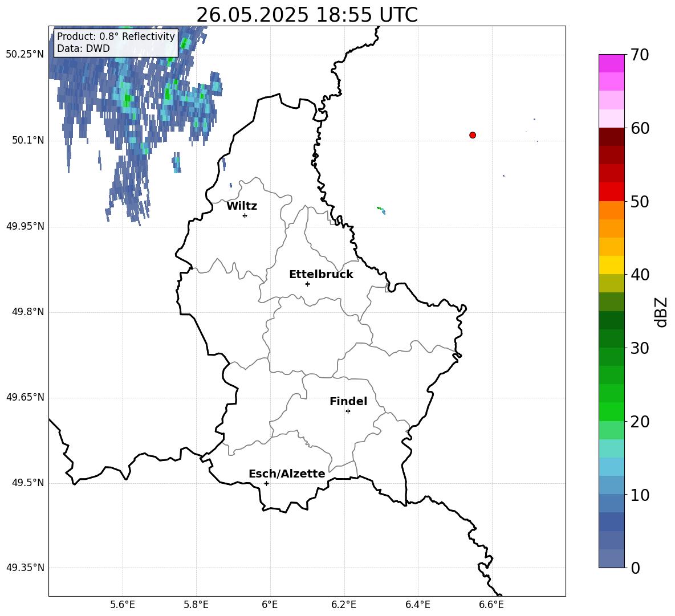Click the 49.35°N latitude label

25,568
